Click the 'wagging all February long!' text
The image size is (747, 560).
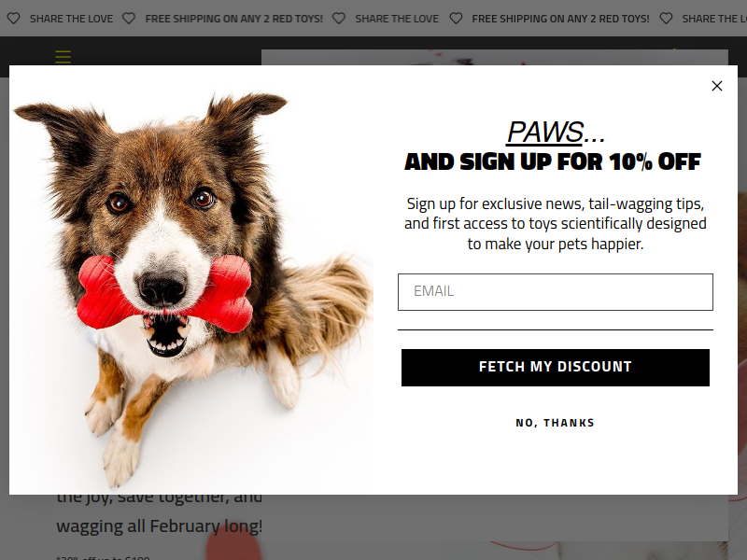point(159,526)
